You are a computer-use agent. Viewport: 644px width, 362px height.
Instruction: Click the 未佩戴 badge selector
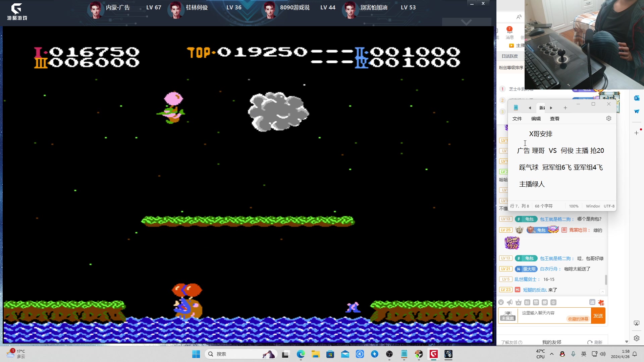point(508,316)
